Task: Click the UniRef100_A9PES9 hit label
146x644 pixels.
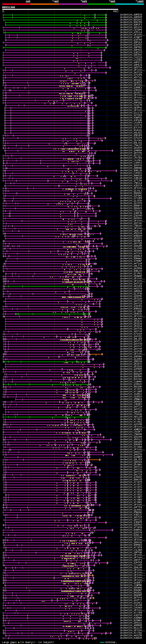Action: [x=131, y=15]
